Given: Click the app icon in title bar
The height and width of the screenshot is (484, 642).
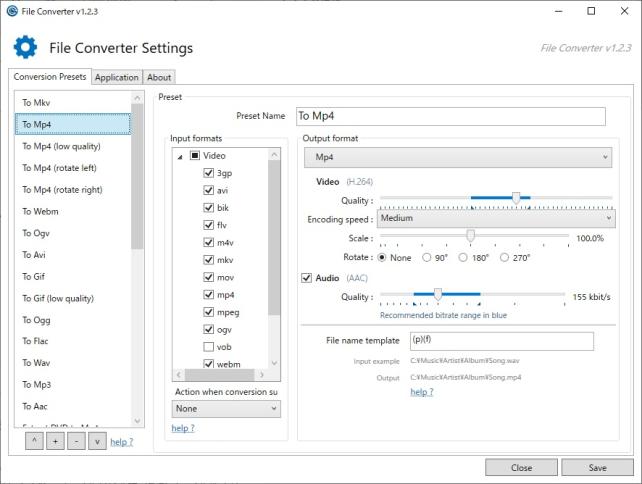Looking at the screenshot, I should [x=11, y=11].
